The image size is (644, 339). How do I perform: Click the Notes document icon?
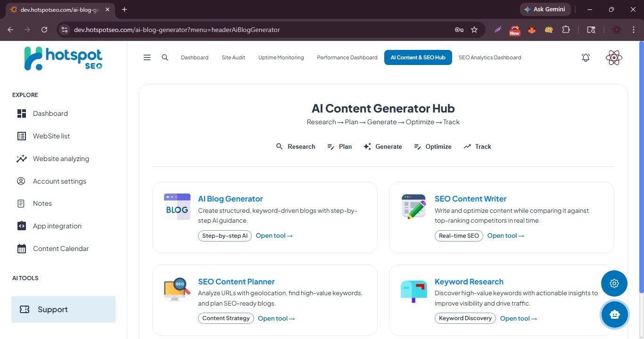21,203
